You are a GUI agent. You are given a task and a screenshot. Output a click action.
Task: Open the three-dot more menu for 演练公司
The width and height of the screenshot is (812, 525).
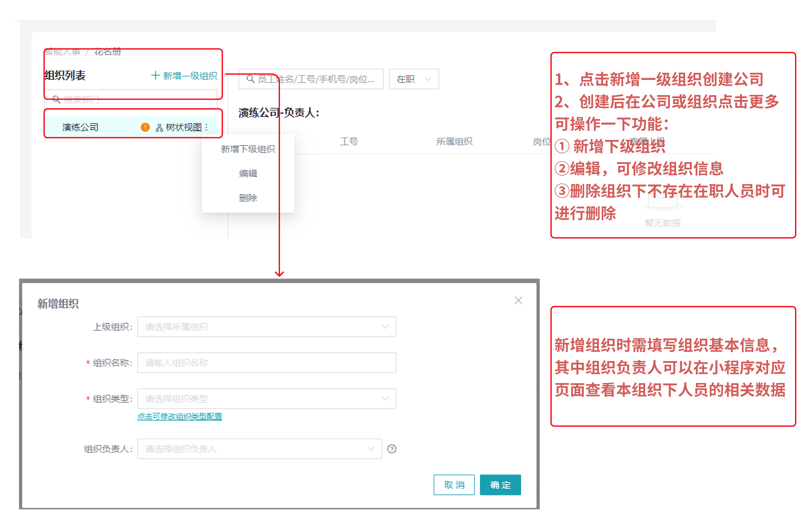206,127
